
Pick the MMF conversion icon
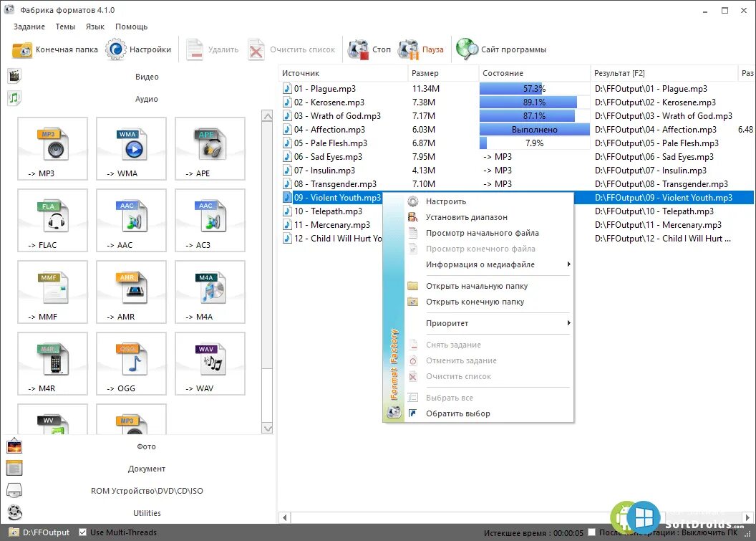tap(52, 292)
